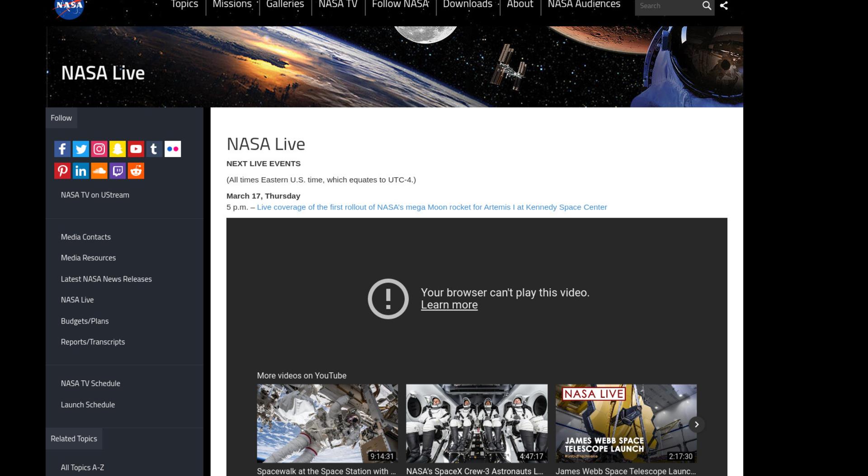
Task: Open the NASA Audiences menu
Action: [584, 5]
